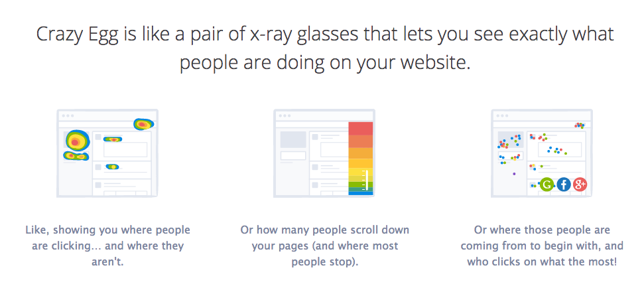Screen dimensions: 644x290
Task: Click the blue band at scrollmap bottom
Action: (361, 193)
